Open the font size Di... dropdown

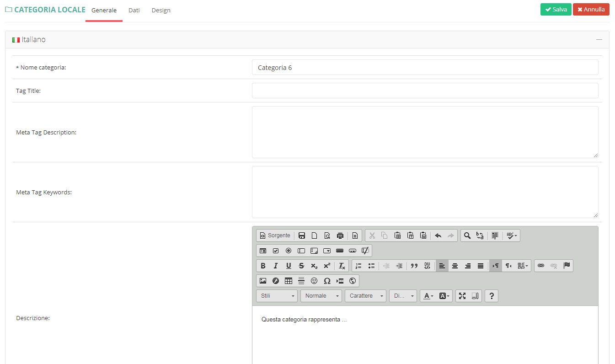tap(403, 296)
